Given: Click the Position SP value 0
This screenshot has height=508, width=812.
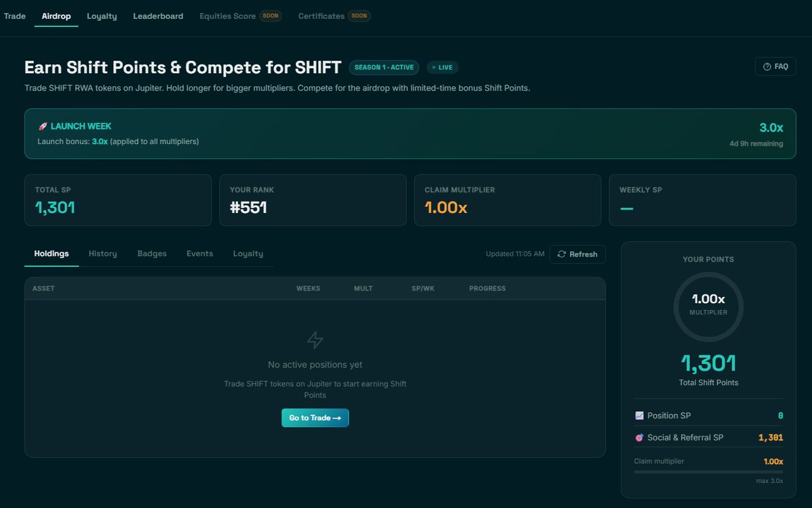Looking at the screenshot, I should (780, 416).
